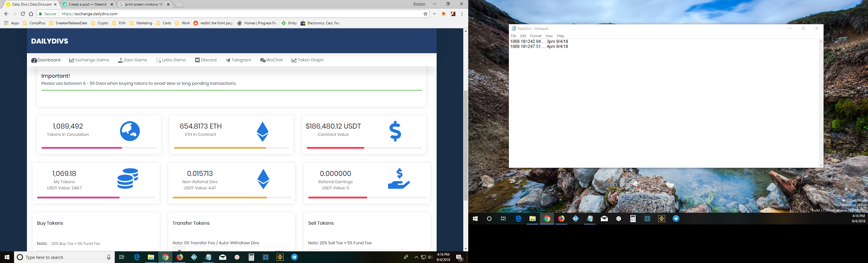Image resolution: width=868 pixels, height=263 pixels.
Task: Expand the Certs bookmark folder
Action: click(163, 23)
